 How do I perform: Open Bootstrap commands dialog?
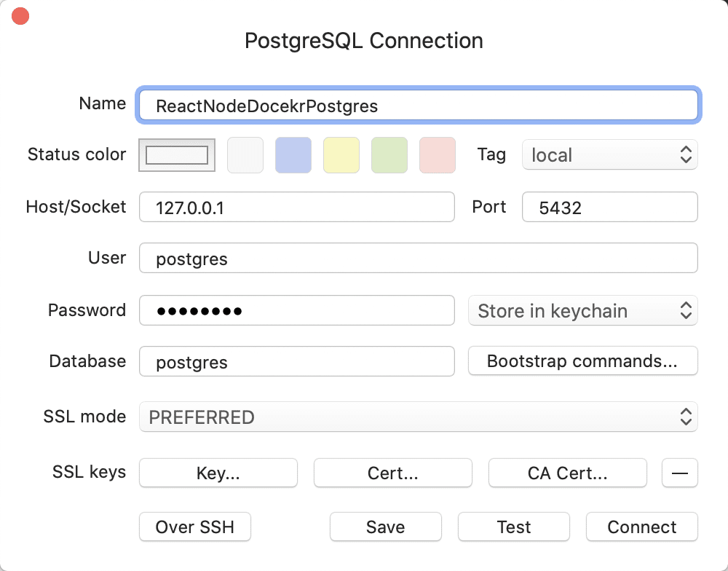tap(582, 361)
